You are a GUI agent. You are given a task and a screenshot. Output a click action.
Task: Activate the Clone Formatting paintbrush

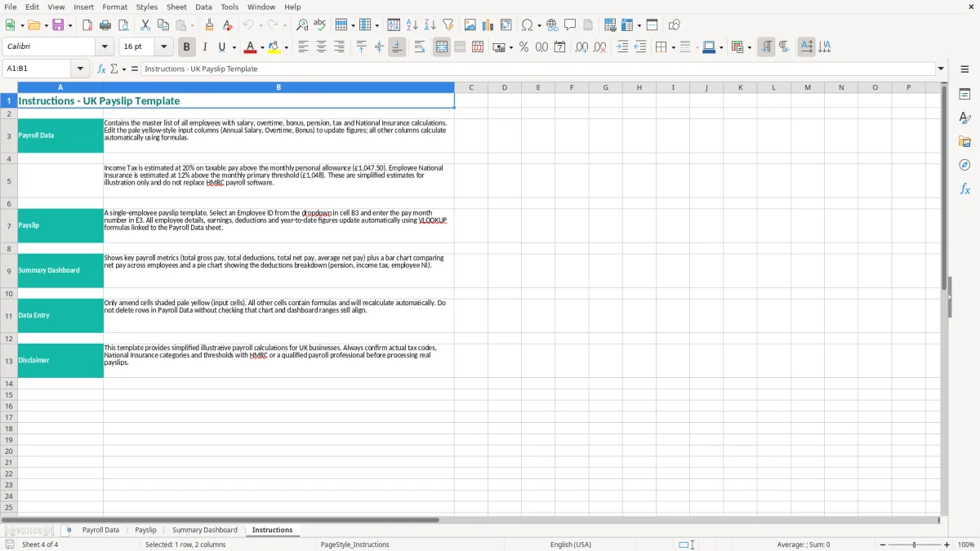(x=209, y=24)
